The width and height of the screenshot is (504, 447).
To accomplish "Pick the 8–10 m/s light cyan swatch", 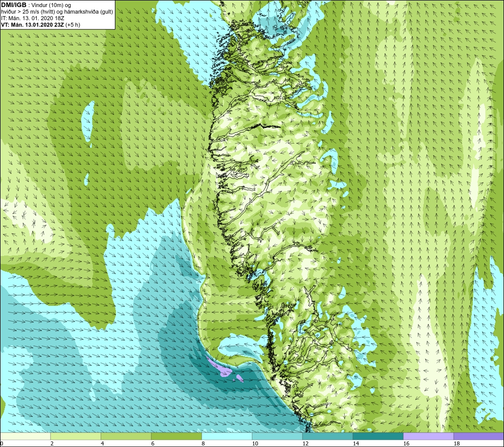I will (227, 436).
